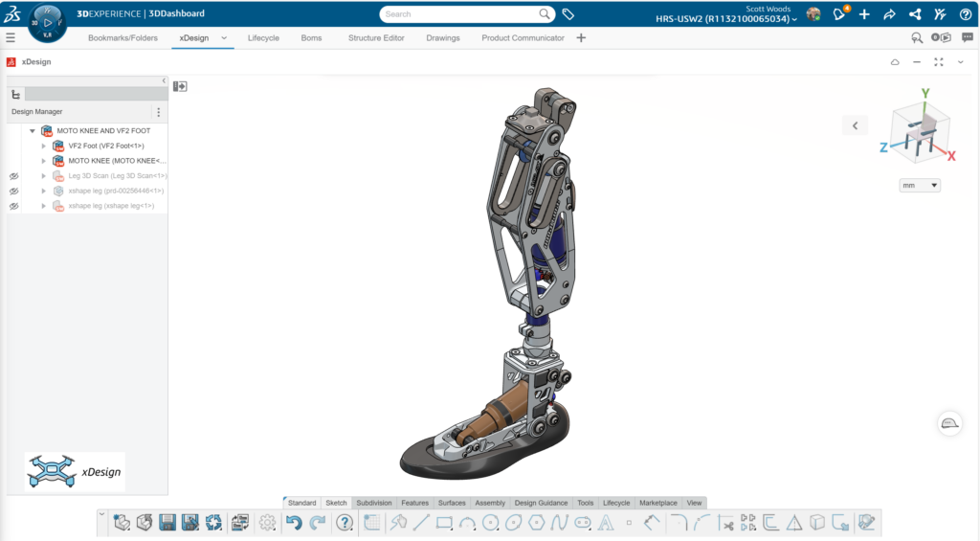Select the Trim scissors tool
This screenshot has width=980, height=541.
725,523
